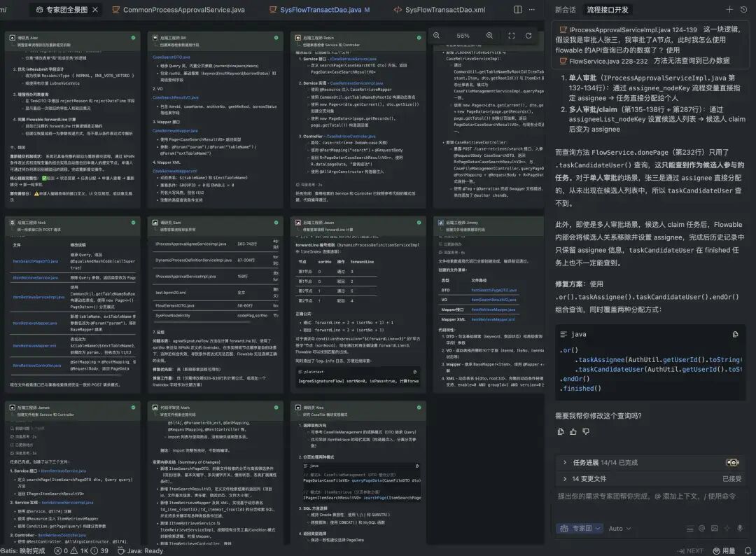
Task: Open the Auto mode dropdown
Action: pyautogui.click(x=619, y=529)
